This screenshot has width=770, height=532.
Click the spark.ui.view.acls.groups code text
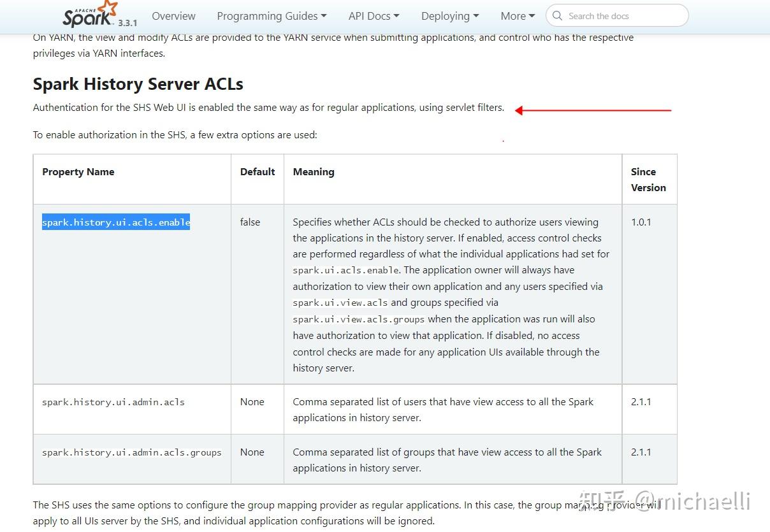click(x=359, y=319)
